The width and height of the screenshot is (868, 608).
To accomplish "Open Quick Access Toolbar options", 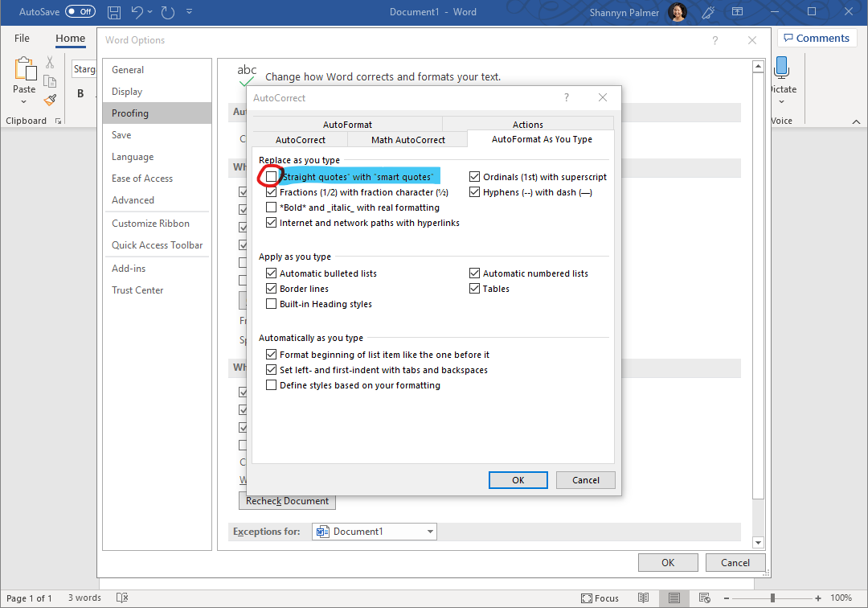I will click(x=158, y=244).
